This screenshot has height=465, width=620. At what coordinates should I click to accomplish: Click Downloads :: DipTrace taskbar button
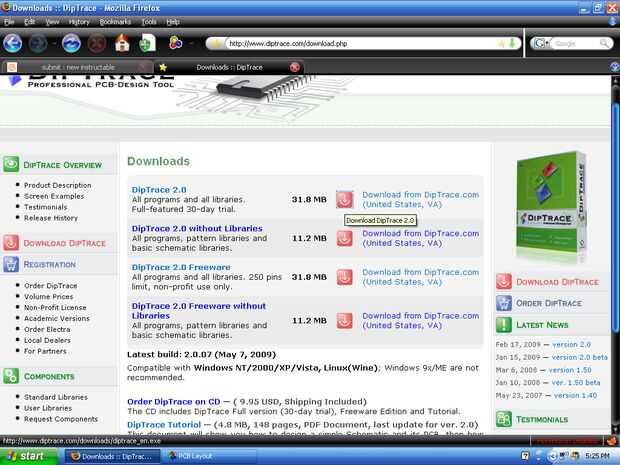click(112, 456)
